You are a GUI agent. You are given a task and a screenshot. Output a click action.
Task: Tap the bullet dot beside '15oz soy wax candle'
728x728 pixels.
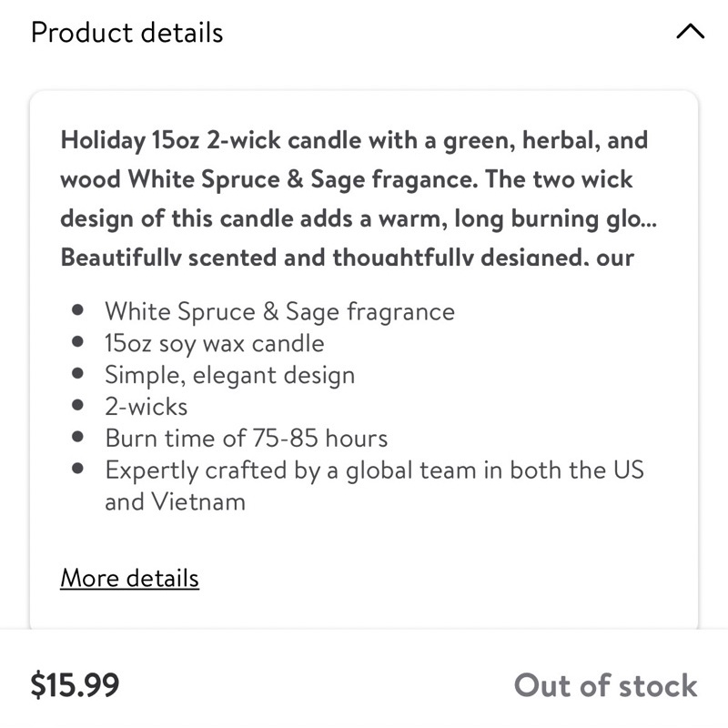tap(79, 343)
